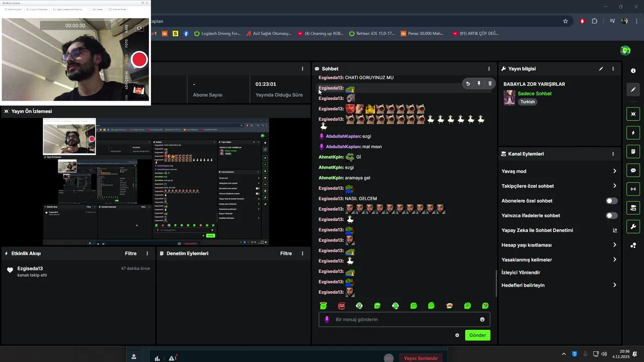The height and width of the screenshot is (362, 644).
Task: Click the Turkish language tag
Action: 528,102
